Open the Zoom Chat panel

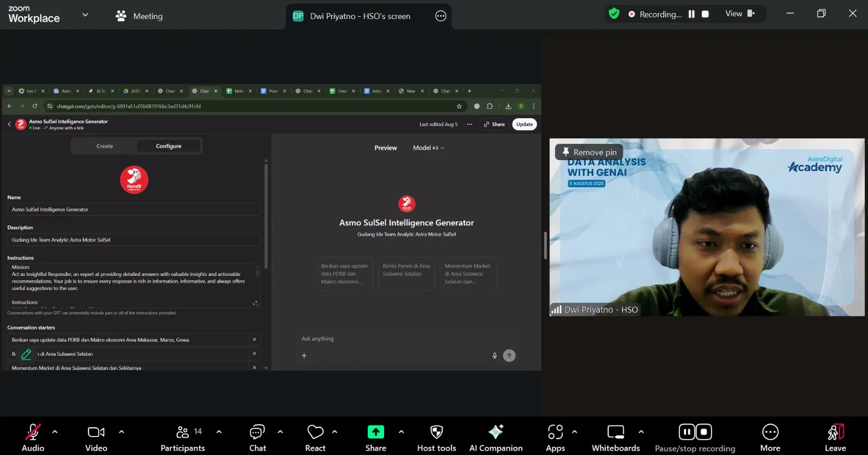coord(257,437)
